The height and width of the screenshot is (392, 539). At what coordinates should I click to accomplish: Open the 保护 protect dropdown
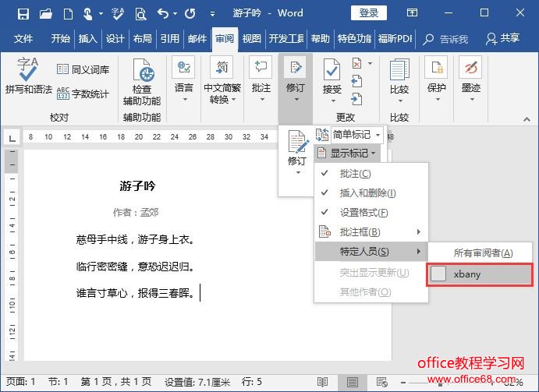click(436, 79)
